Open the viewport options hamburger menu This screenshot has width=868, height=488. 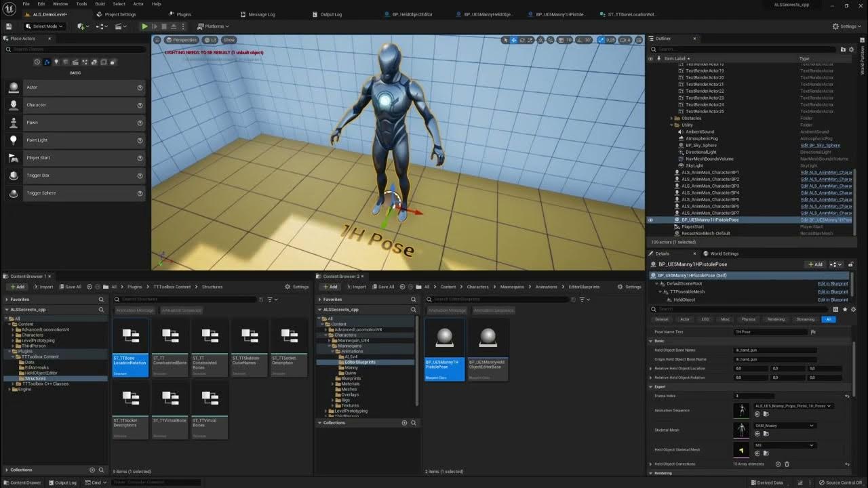pyautogui.click(x=158, y=40)
